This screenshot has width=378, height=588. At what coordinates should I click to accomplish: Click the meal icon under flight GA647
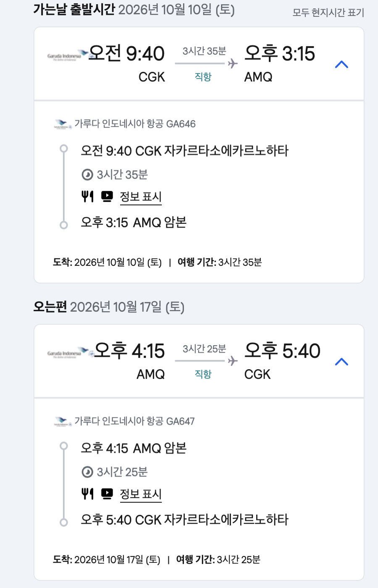coord(87,493)
